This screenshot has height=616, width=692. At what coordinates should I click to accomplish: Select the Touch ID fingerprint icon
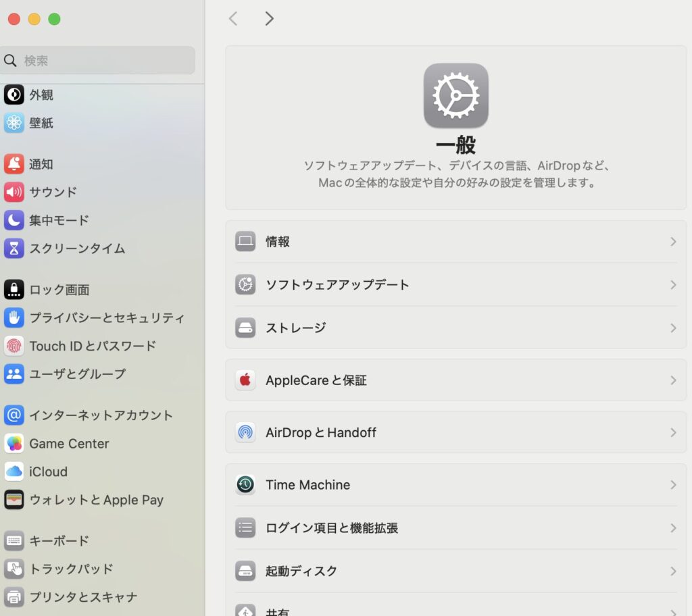coord(14,346)
